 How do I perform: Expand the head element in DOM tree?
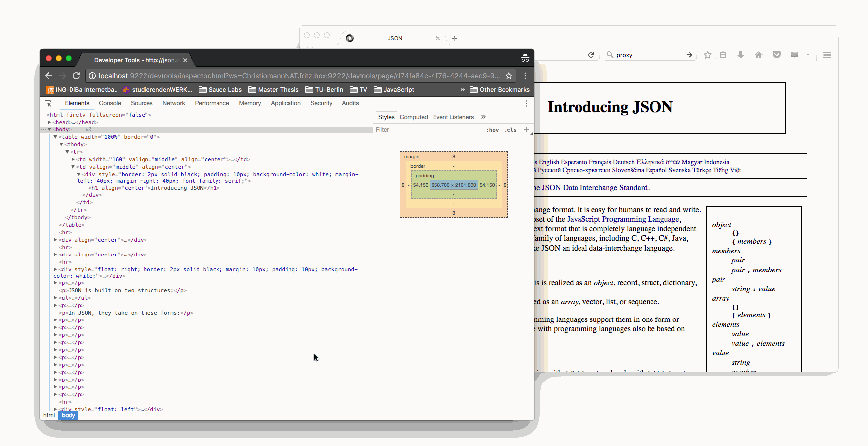pos(49,122)
